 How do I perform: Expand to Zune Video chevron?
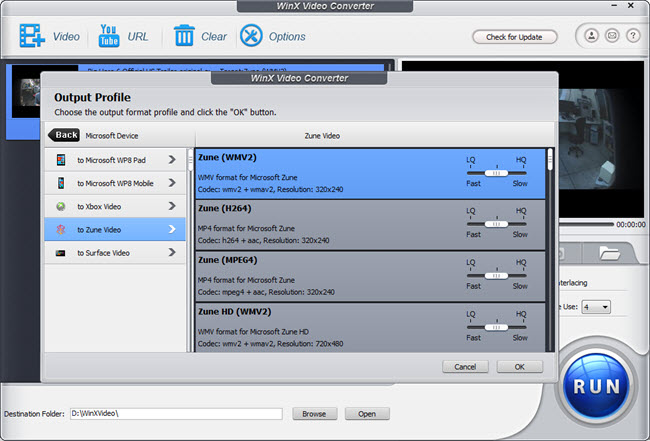(x=172, y=229)
